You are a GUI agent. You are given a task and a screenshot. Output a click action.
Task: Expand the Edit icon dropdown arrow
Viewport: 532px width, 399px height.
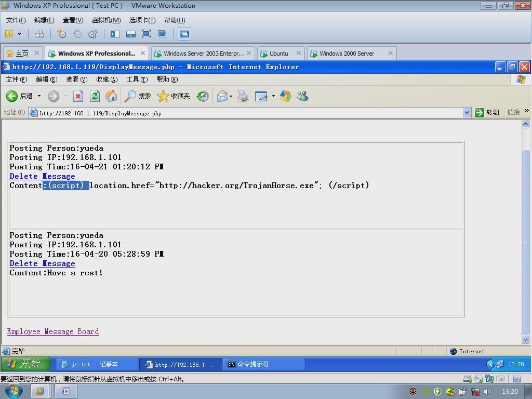pyautogui.click(x=273, y=96)
